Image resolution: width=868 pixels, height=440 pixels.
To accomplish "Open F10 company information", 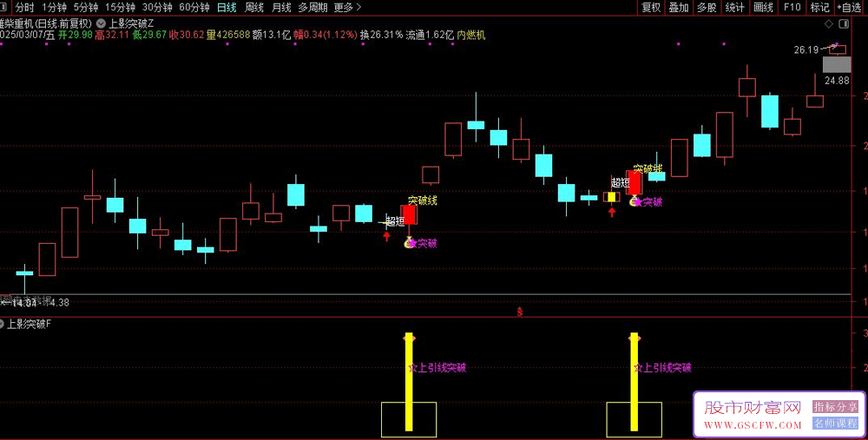I will (792, 7).
